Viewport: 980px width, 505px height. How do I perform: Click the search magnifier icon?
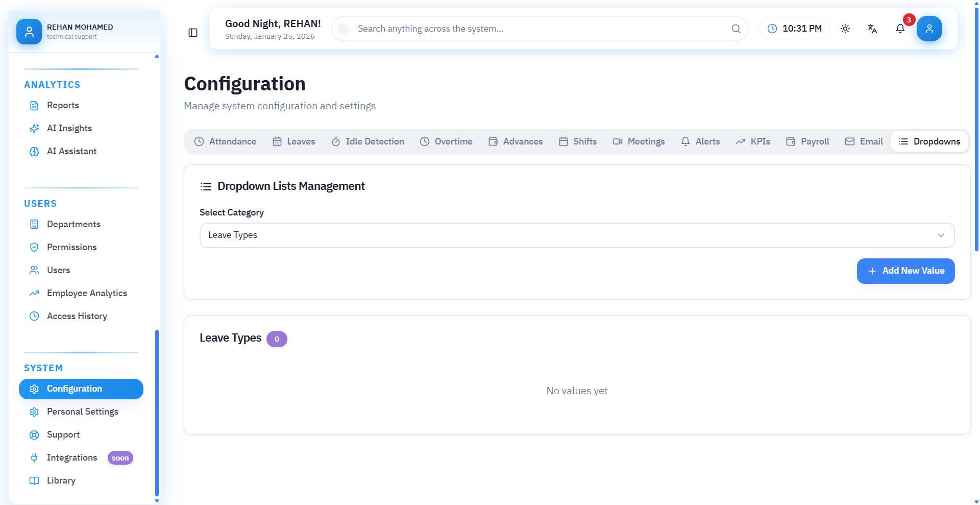736,29
